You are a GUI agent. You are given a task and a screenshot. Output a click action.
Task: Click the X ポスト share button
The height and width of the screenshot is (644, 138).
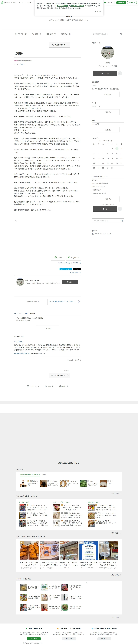coord(77,269)
